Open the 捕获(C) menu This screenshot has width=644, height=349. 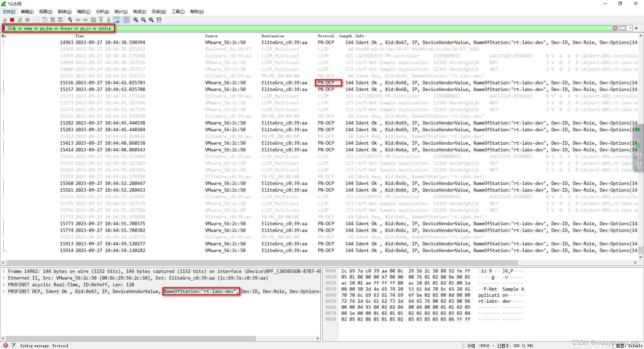coord(84,12)
